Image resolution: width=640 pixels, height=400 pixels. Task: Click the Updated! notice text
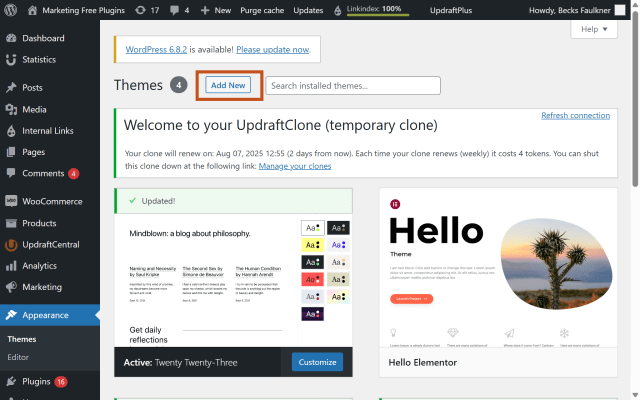pos(158,201)
